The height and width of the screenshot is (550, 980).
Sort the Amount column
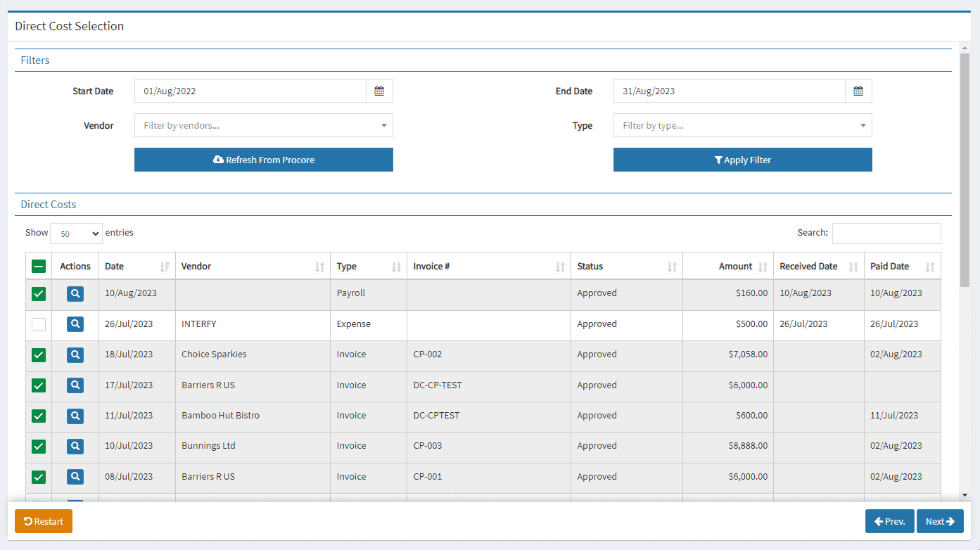tap(763, 266)
